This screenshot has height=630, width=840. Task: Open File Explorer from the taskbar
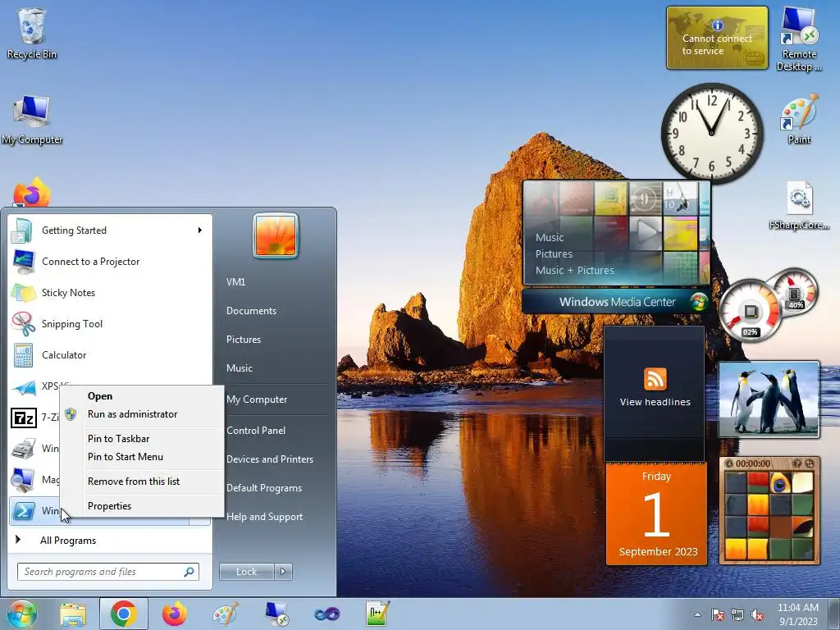(73, 614)
